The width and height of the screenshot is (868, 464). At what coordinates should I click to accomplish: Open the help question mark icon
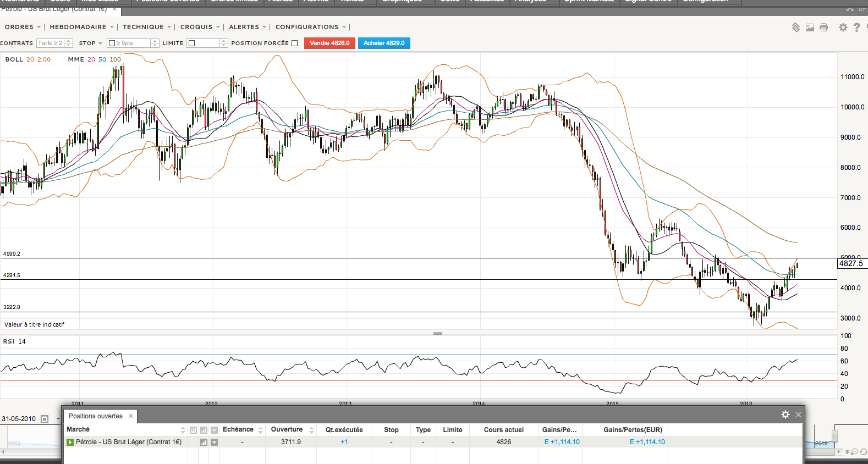pyautogui.click(x=856, y=27)
